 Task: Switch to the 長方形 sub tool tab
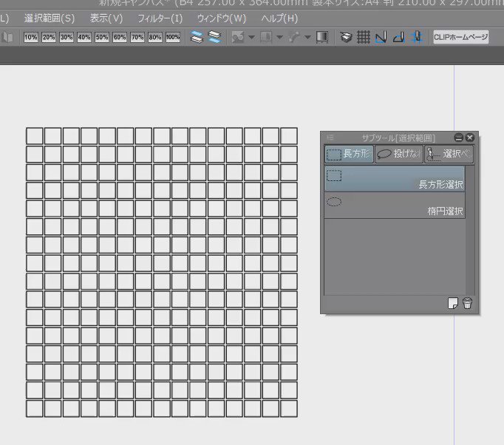[x=349, y=154]
